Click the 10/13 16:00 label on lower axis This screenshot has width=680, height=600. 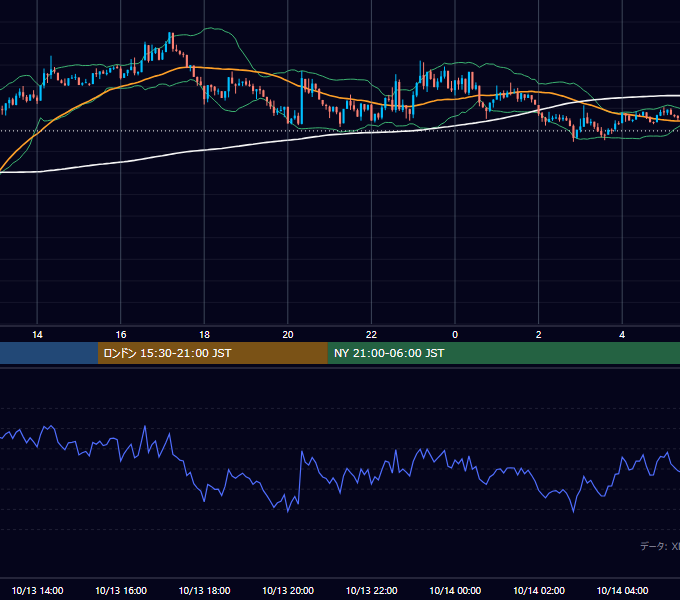click(x=121, y=590)
